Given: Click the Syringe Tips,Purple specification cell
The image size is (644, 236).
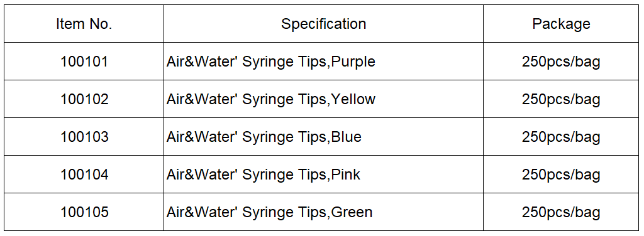Looking at the screenshot, I should 323,62.
